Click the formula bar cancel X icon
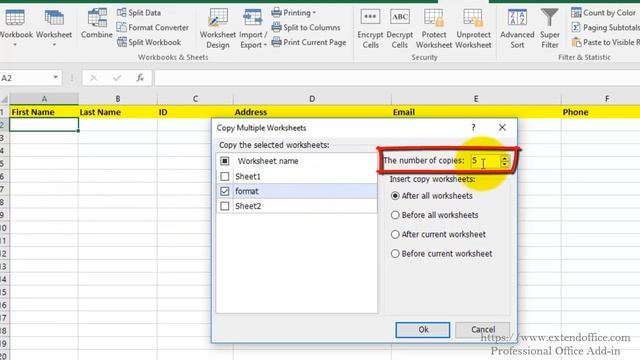 93,78
